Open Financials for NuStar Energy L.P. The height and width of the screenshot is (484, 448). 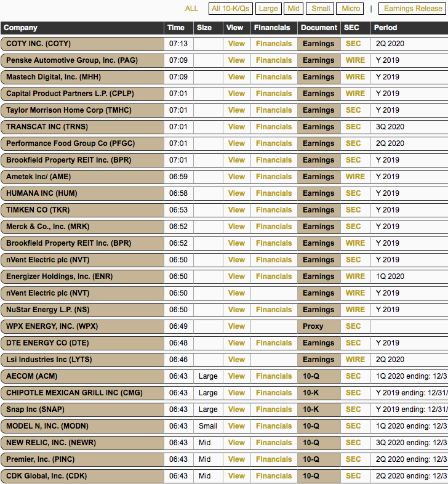[274, 310]
